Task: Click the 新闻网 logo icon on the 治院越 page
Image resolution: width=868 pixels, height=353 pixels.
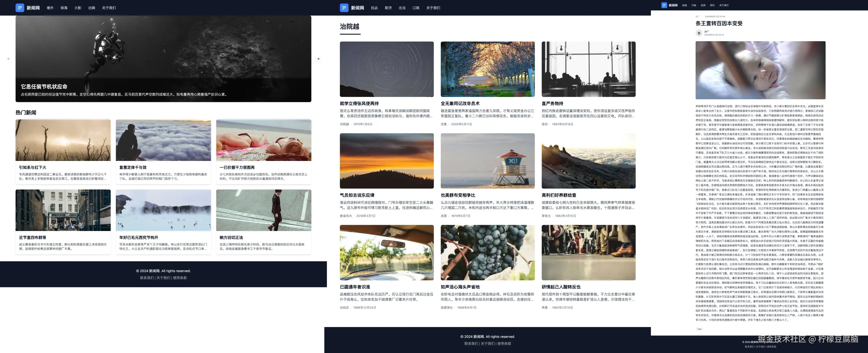Action: (344, 7)
